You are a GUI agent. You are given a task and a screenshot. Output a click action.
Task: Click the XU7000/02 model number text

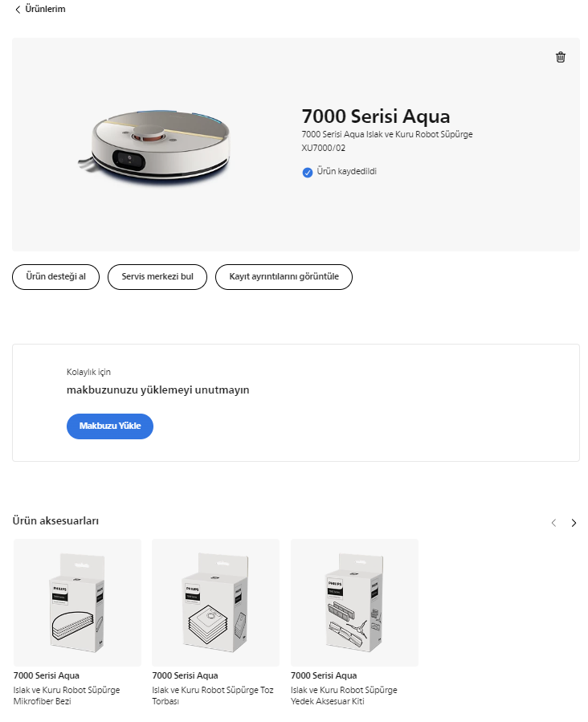[323, 148]
